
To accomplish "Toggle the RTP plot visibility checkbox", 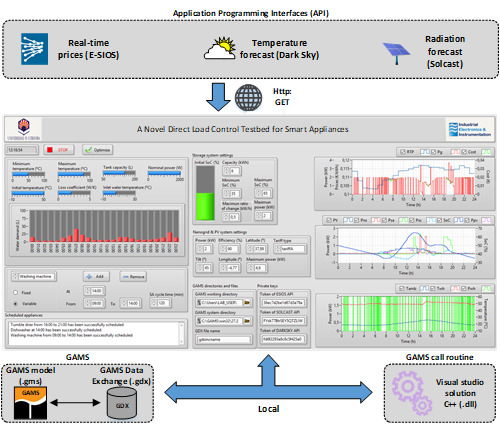I will [x=403, y=152].
